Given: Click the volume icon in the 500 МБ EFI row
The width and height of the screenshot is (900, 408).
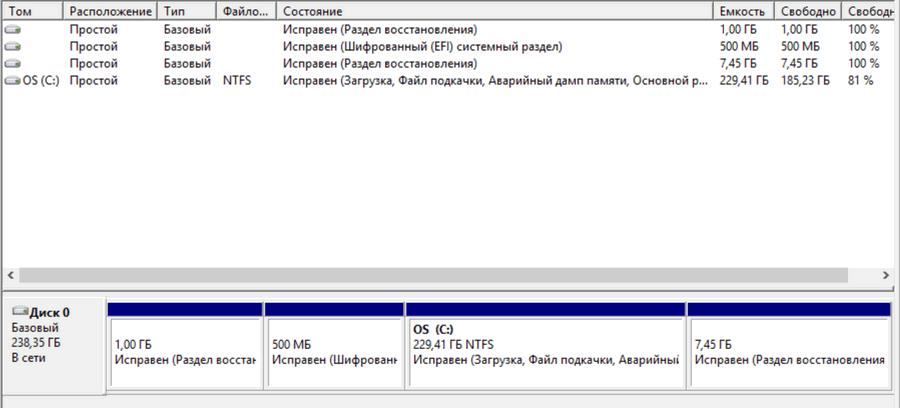Looking at the screenshot, I should click(x=13, y=47).
